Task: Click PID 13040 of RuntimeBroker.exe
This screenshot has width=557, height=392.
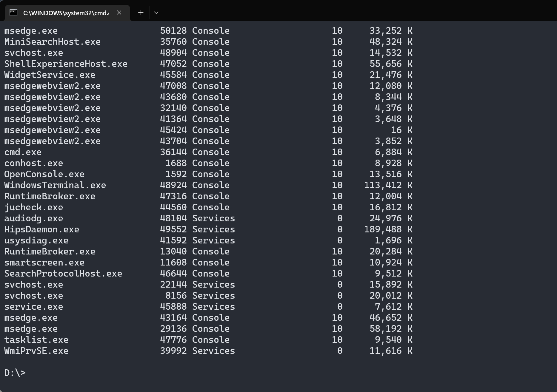Action: (x=173, y=251)
